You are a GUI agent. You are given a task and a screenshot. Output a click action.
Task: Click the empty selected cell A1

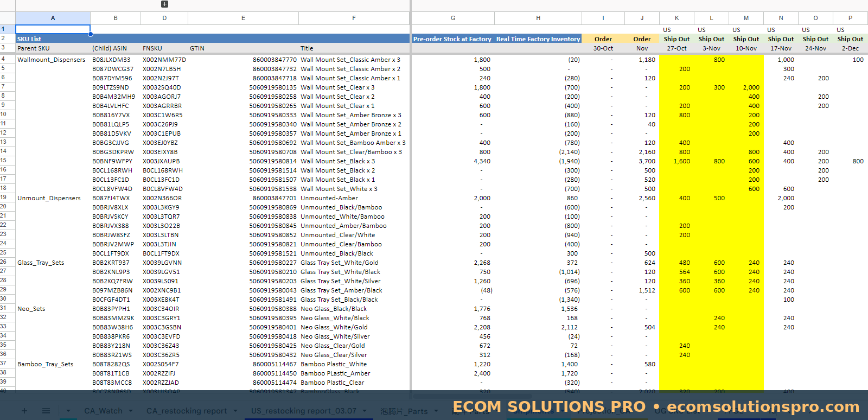tap(53, 29)
